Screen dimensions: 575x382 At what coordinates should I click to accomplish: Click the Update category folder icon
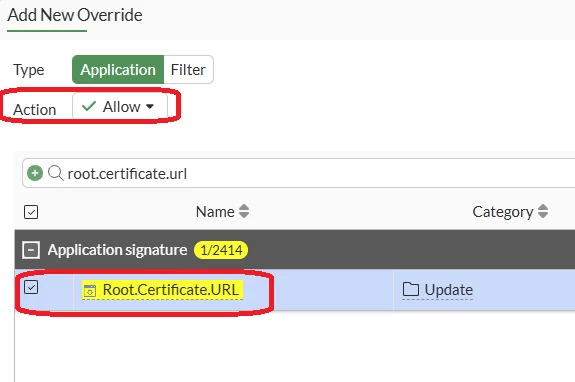point(411,289)
